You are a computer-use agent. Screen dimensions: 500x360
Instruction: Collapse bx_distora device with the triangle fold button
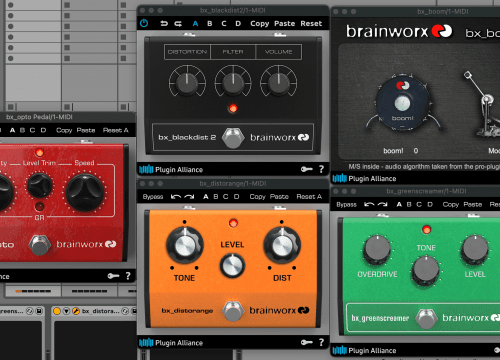coord(66,311)
